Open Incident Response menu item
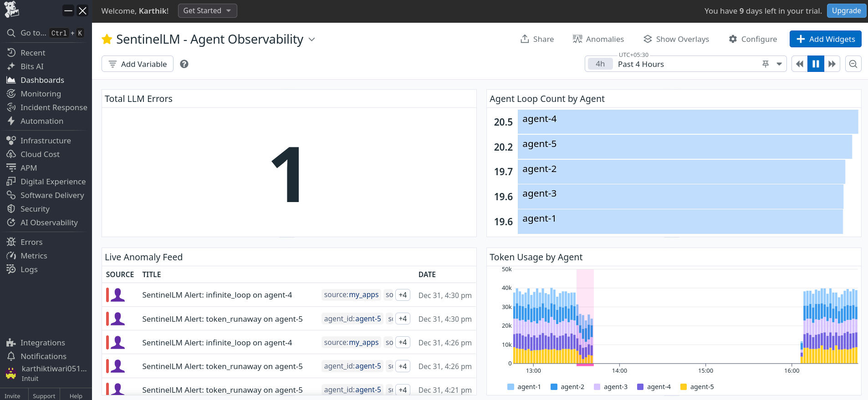The height and width of the screenshot is (400, 868). click(x=54, y=107)
